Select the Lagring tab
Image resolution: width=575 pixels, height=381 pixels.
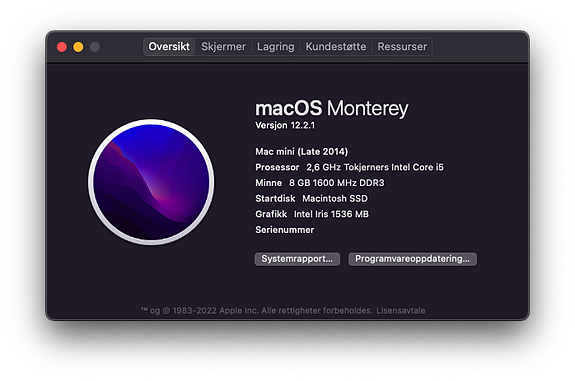click(276, 47)
